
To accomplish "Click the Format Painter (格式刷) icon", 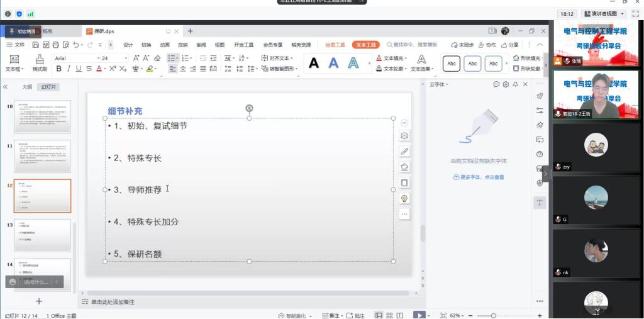I will click(x=40, y=63).
